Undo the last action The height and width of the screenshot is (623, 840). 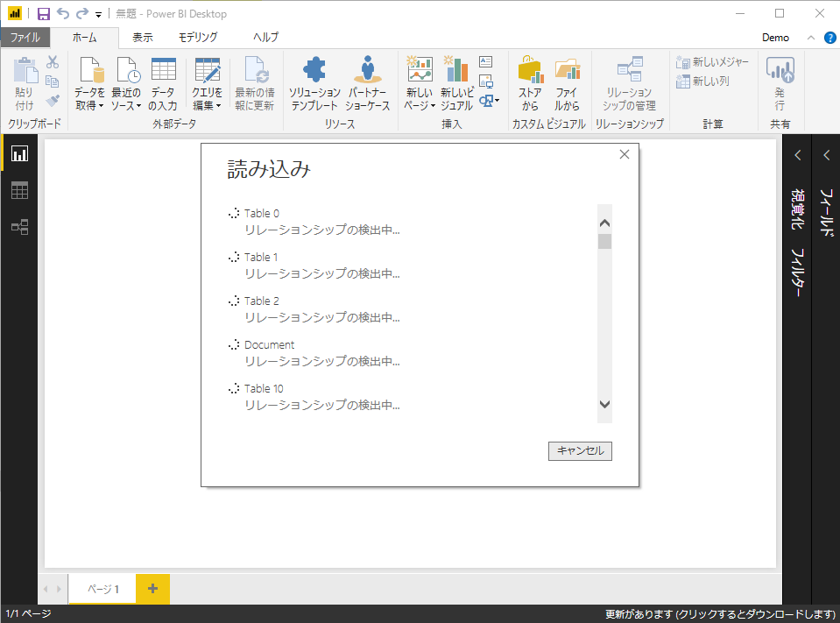tap(63, 13)
